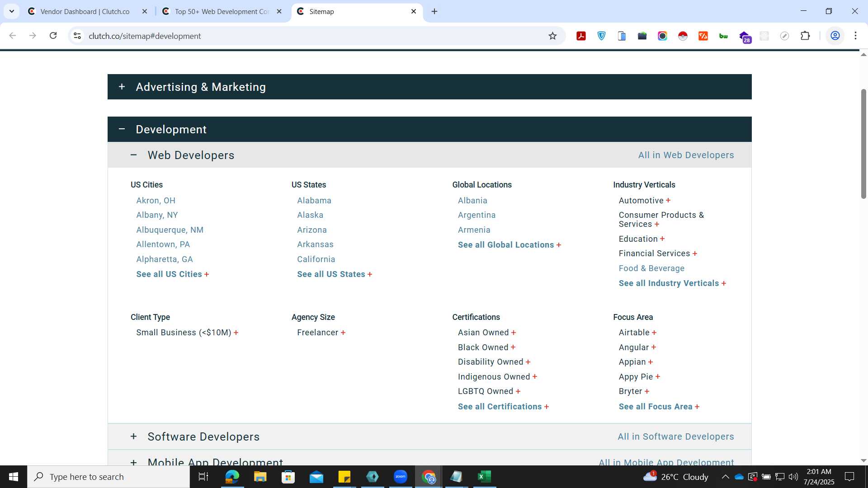Open a new tab with plus button
The width and height of the screenshot is (868, 488).
click(434, 11)
